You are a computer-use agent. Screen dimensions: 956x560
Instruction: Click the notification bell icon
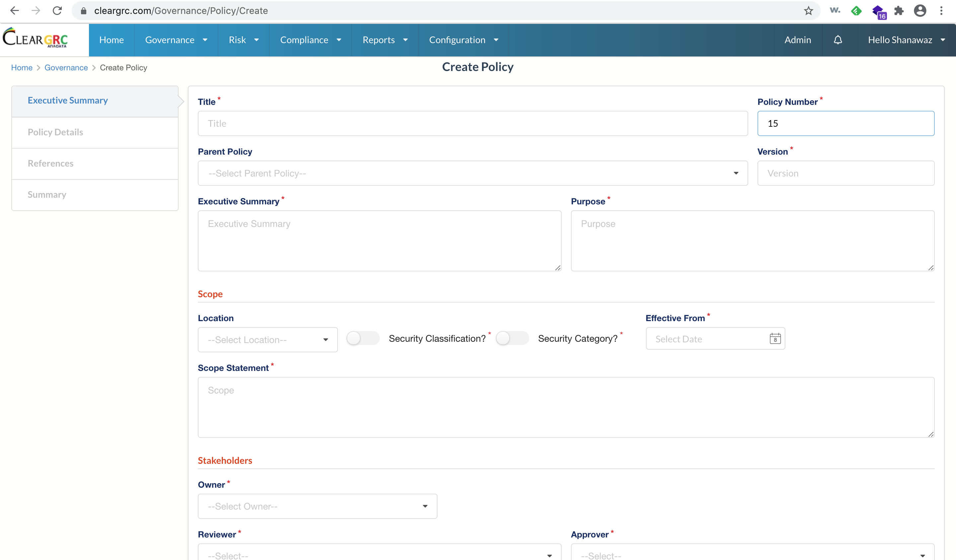837,40
